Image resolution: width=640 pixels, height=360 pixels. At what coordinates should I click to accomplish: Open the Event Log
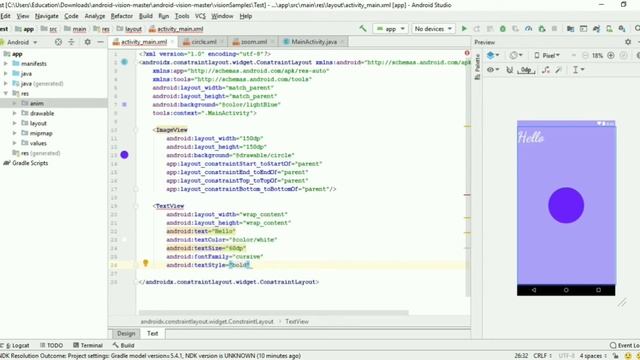pos(624,345)
